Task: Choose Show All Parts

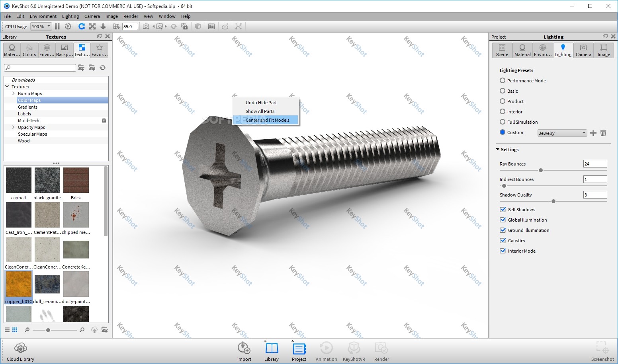Action: click(x=266, y=111)
